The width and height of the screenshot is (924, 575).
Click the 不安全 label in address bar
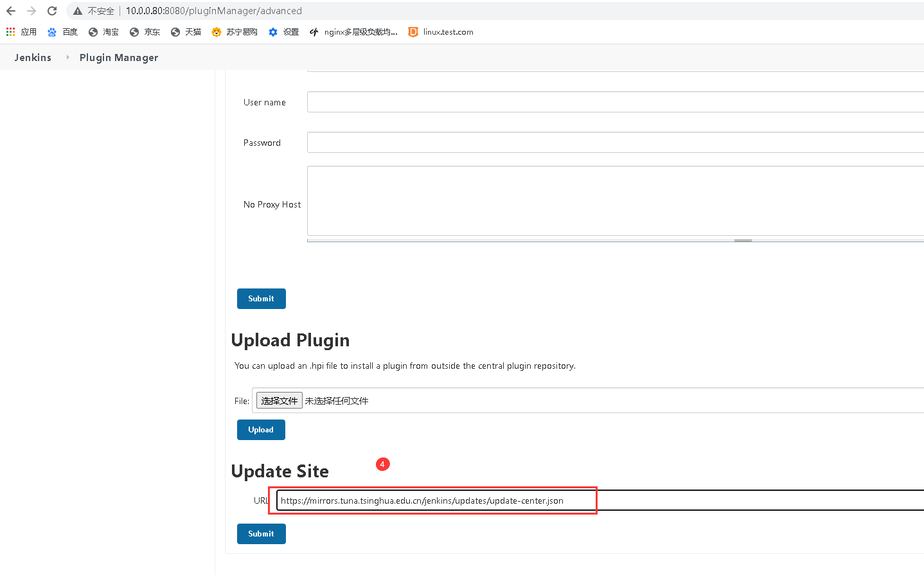pos(101,11)
